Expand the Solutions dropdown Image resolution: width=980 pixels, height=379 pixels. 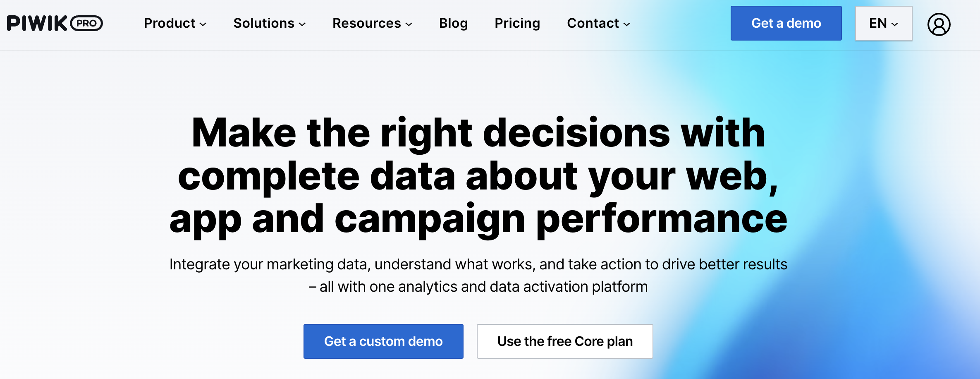tap(269, 24)
